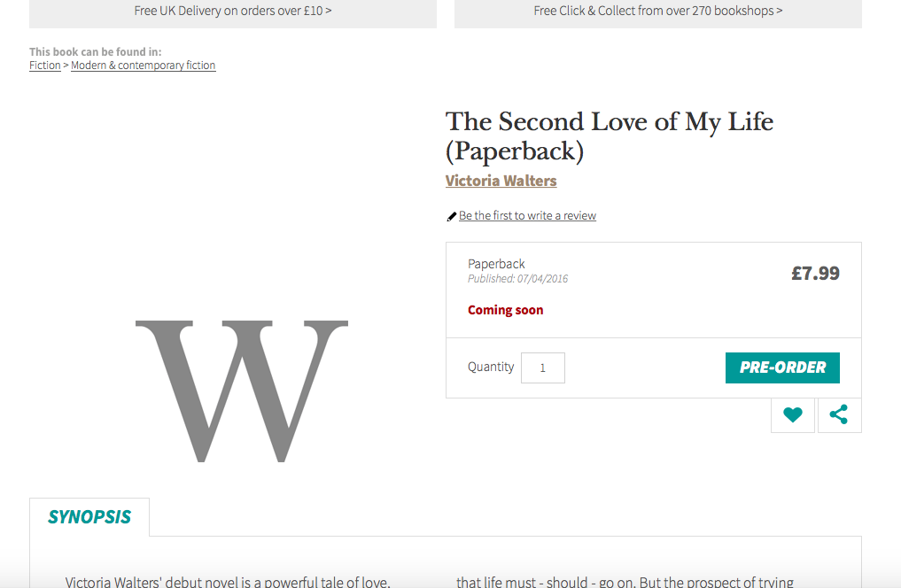Screen dimensions: 901x588
Task: Visit the Victoria Walters author page
Action: [x=501, y=181]
